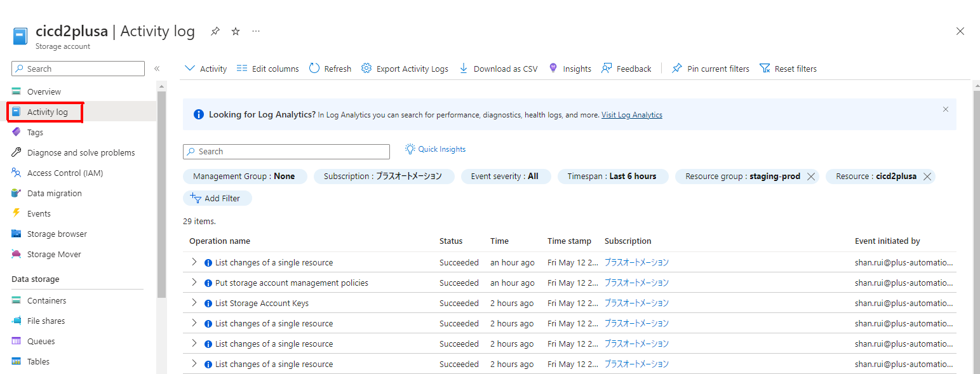
Task: Pin the Activity log page to dashboard
Action: (215, 31)
